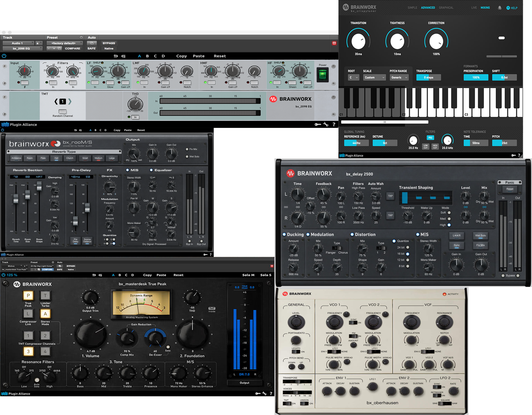Open Preset menu arrow in bx_2098 header
Image resolution: width=532 pixels, height=415 pixels.
click(81, 38)
